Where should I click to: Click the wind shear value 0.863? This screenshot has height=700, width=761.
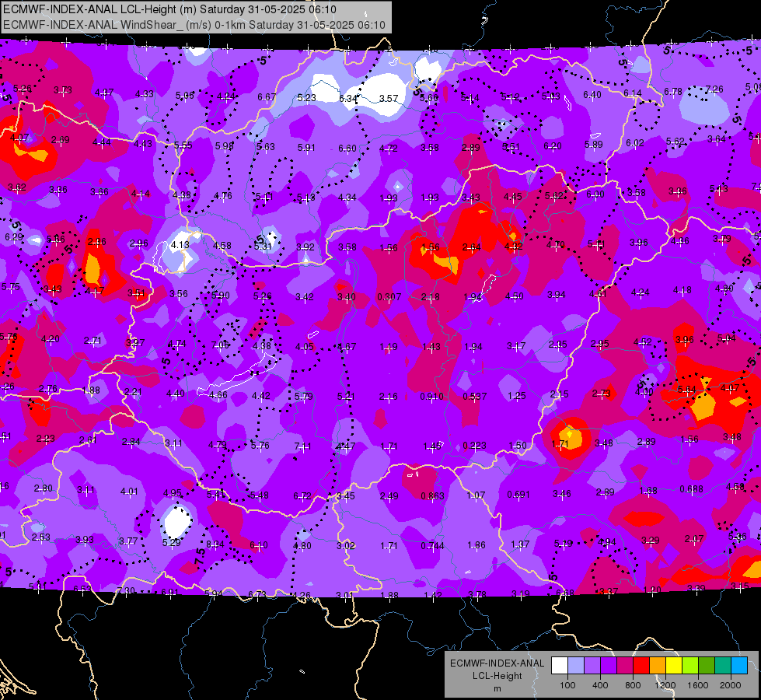[x=432, y=496]
